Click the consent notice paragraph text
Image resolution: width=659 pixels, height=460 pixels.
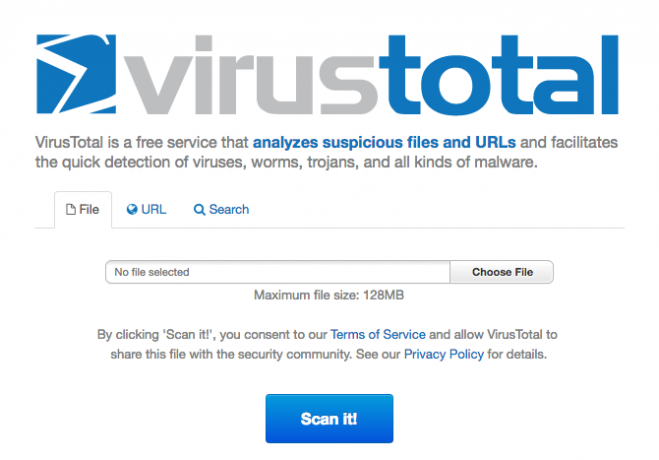tap(328, 344)
